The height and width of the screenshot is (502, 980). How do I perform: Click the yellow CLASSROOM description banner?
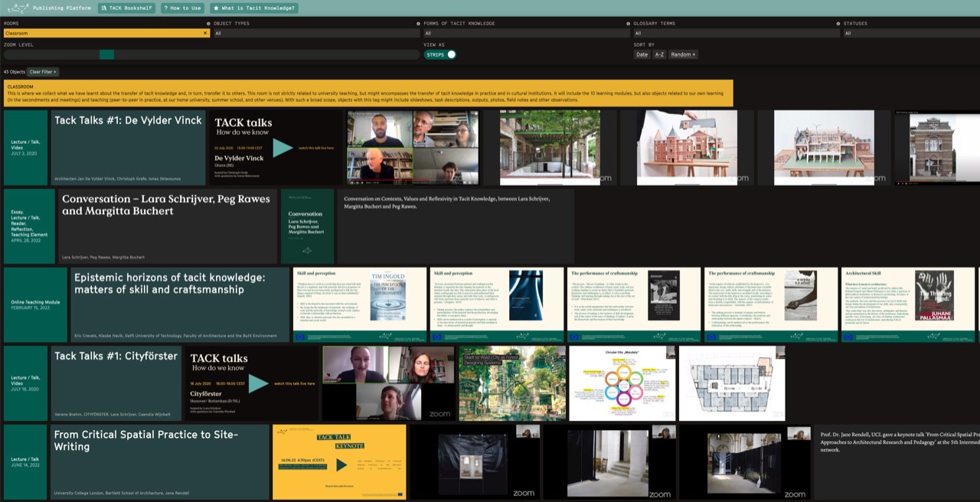pyautogui.click(x=368, y=93)
